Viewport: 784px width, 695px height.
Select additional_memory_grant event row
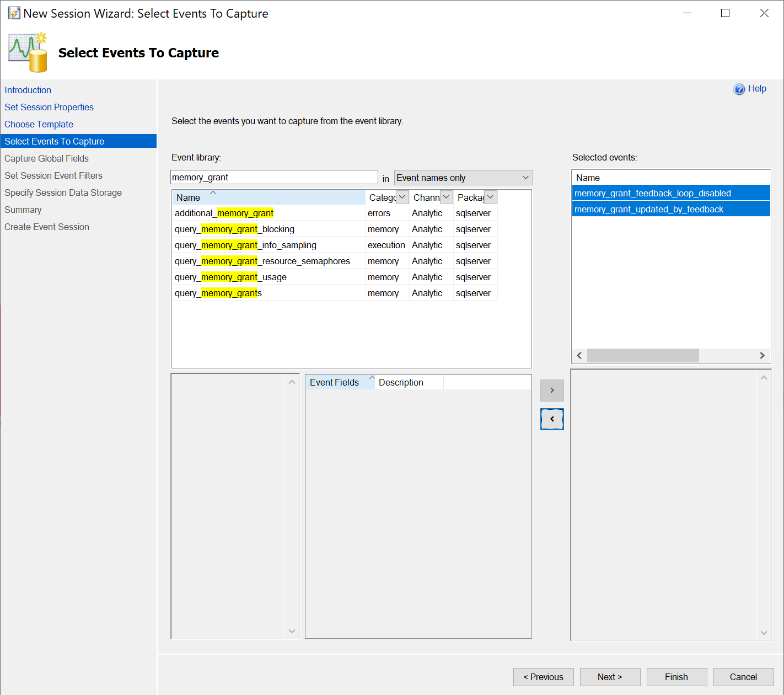coord(335,213)
